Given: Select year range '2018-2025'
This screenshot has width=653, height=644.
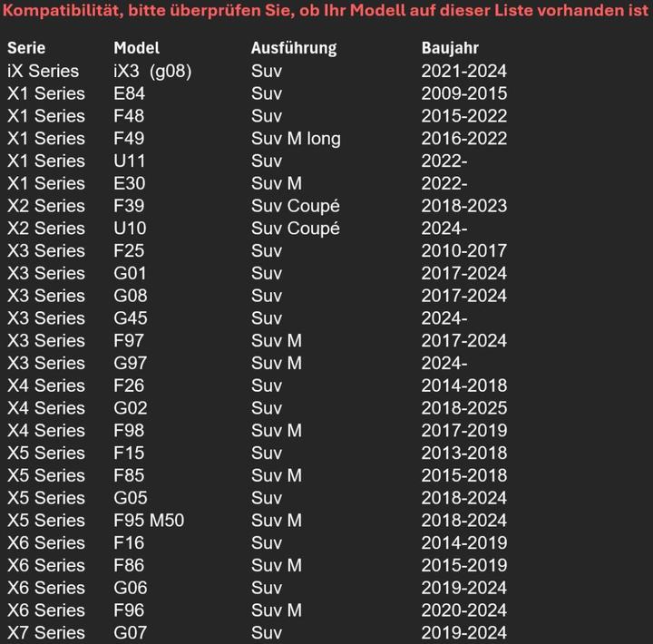Looking at the screenshot, I should (x=463, y=408).
